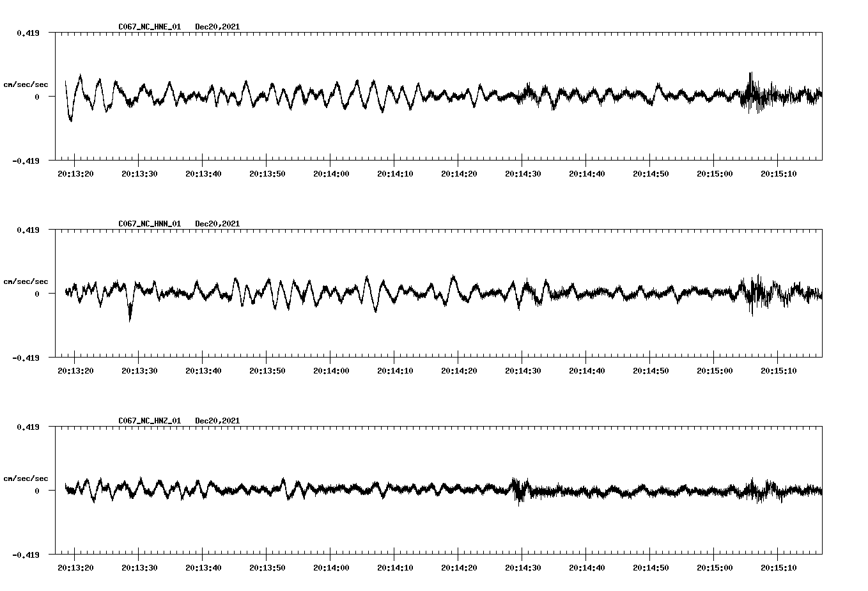Click the cm/sec/sec label on HNZ plot
Screen dimensions: 868x591
(26, 478)
